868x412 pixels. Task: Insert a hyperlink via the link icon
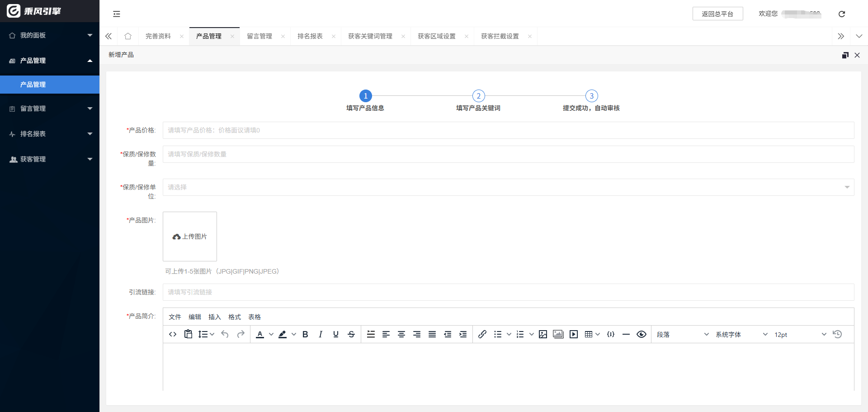(482, 334)
